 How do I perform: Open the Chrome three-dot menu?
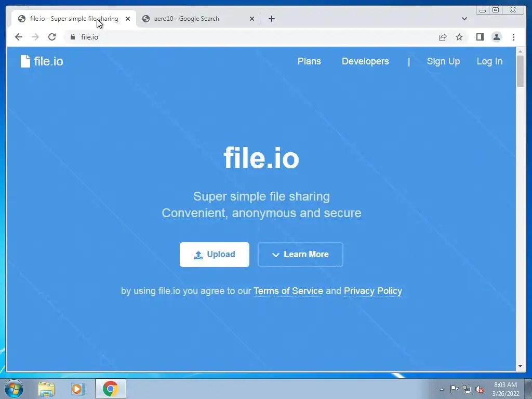coord(513,37)
